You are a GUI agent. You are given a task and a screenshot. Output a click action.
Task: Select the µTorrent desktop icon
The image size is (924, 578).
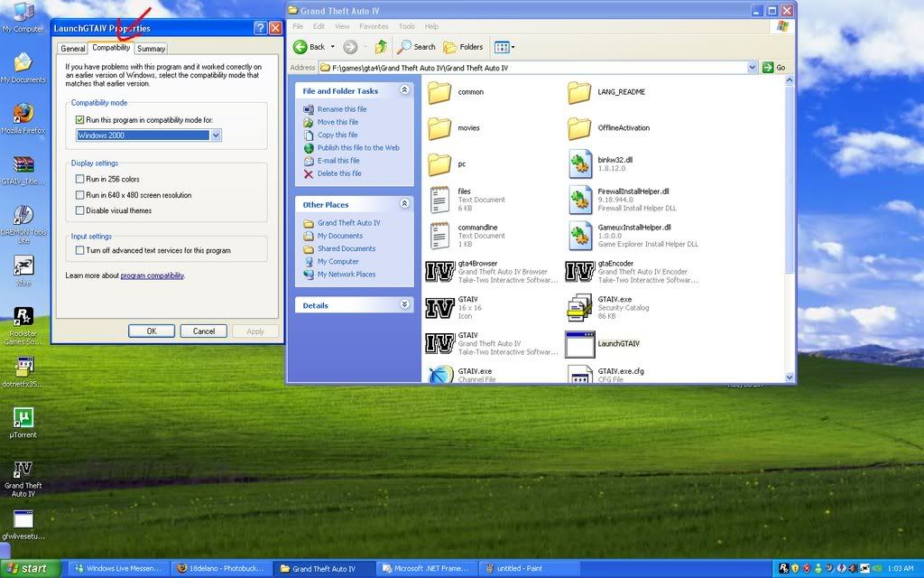[23, 417]
